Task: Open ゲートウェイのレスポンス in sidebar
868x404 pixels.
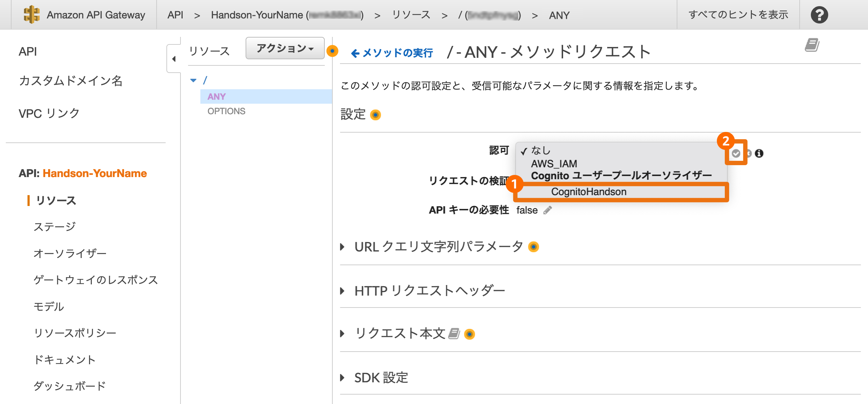Action: pyautogui.click(x=95, y=280)
